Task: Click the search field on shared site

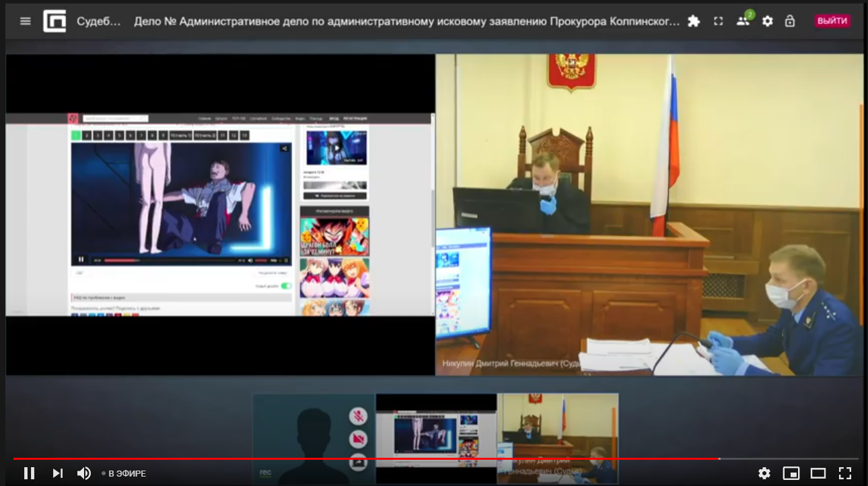Action: 115,119
